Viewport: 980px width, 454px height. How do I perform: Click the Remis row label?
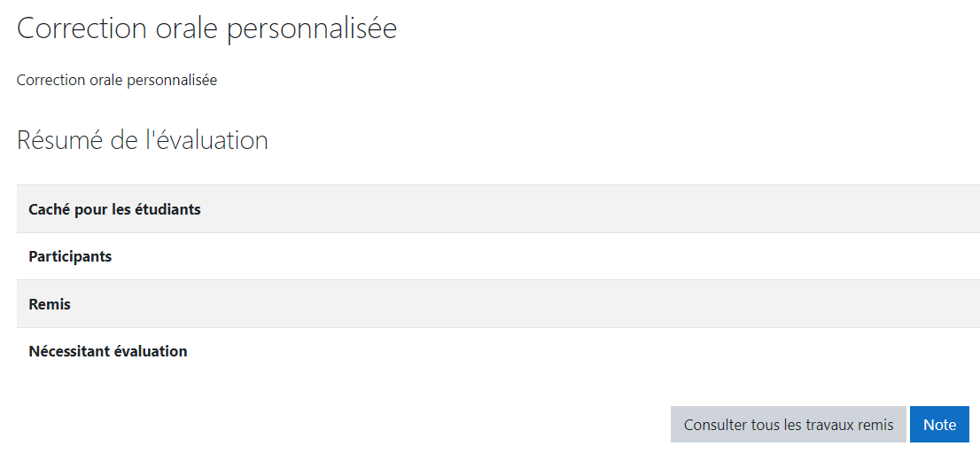[x=50, y=304]
